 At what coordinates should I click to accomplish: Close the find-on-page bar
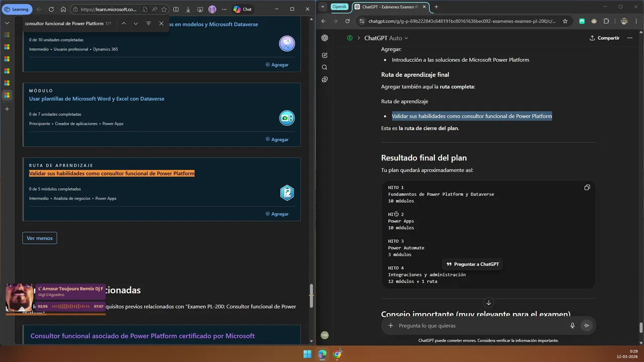pos(161,24)
